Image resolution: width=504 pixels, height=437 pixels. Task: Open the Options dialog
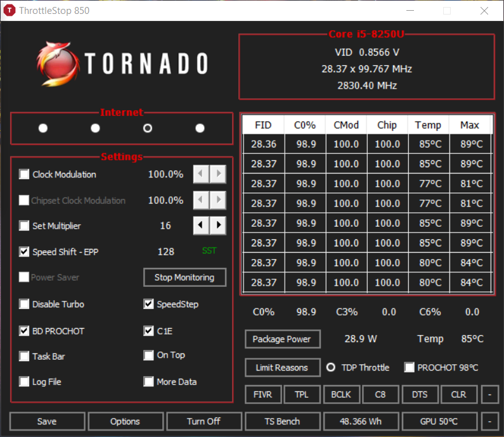[126, 421]
